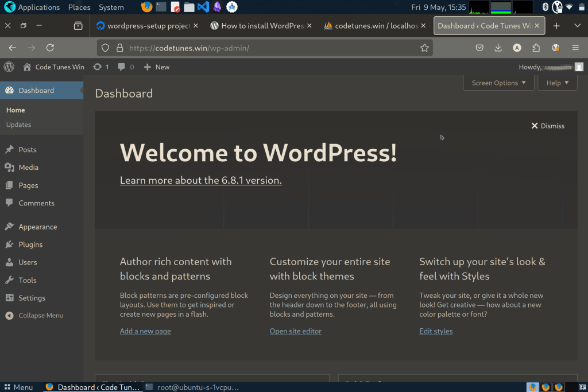Click the Code Tunes Win home icon
The height and width of the screenshot is (392, 588).
coord(27,67)
